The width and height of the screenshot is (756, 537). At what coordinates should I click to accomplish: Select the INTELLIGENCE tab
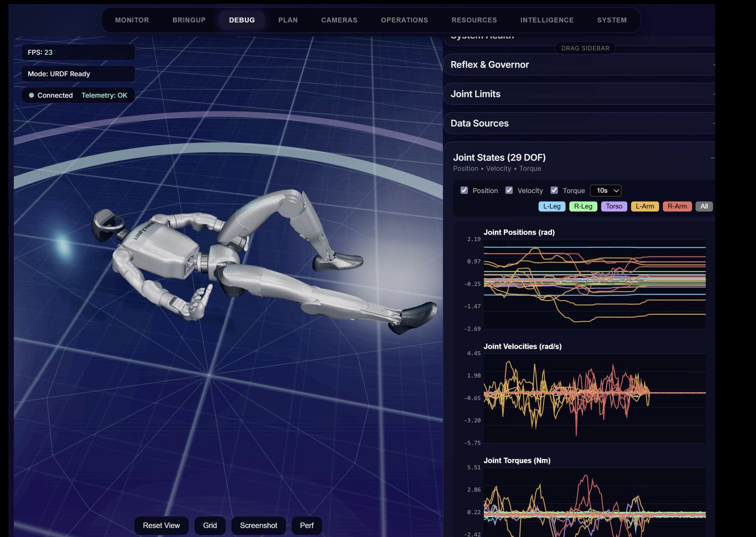[547, 20]
